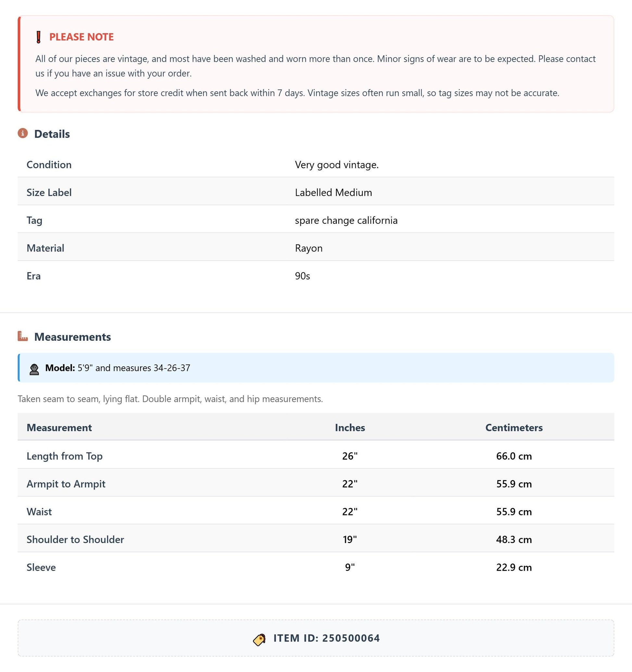Click the PLEASE NOTE heading
Viewport: 632px width, 672px height.
[x=82, y=37]
